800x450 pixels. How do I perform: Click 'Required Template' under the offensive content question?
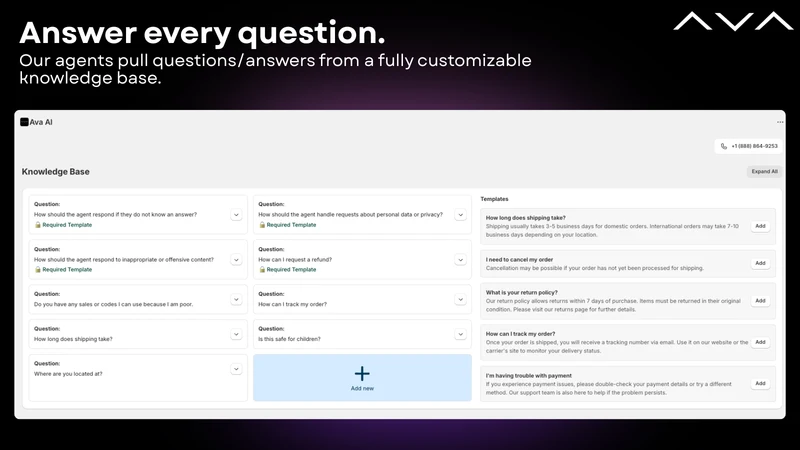tap(67, 269)
